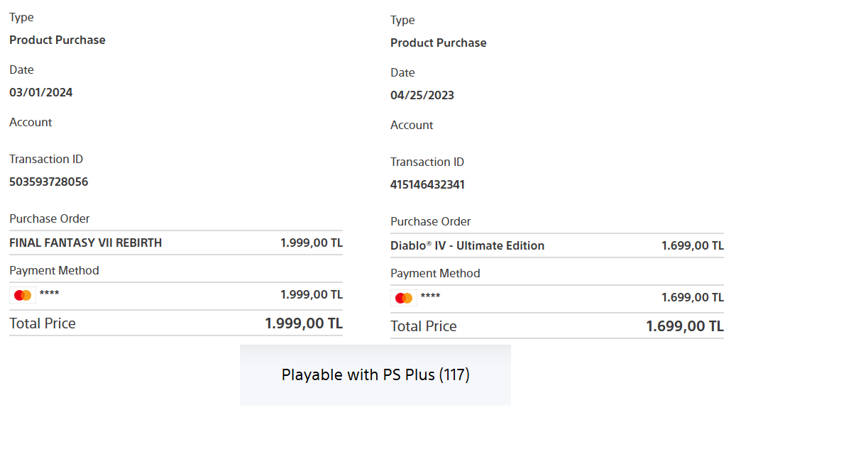Click the bold Total Price amount 1.999,00 TL

coord(304,323)
